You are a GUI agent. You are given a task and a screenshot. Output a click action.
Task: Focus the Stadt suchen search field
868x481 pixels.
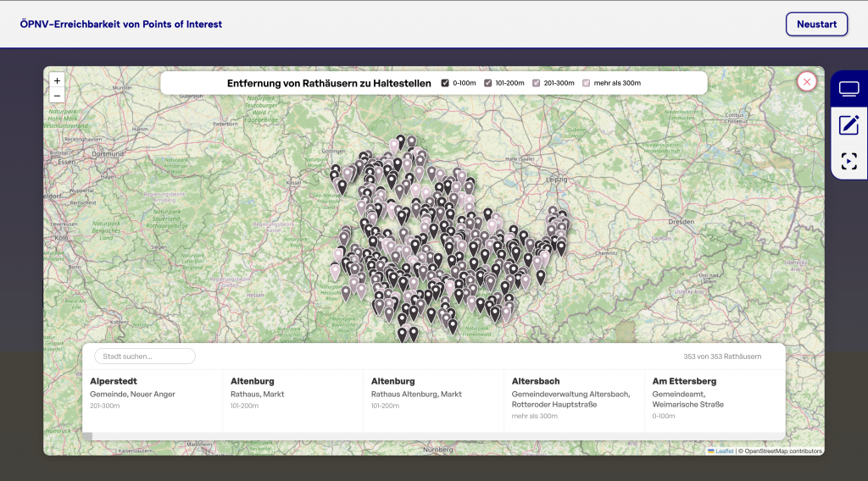point(144,356)
